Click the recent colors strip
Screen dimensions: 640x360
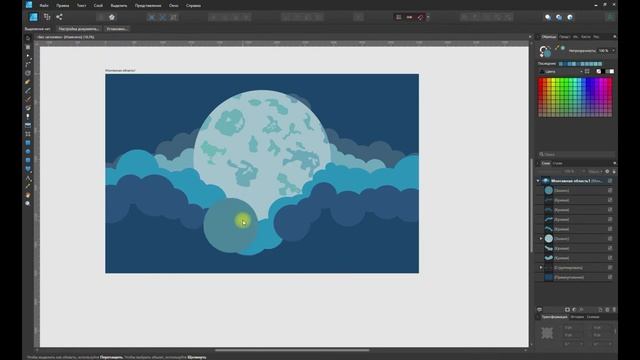[x=580, y=64]
